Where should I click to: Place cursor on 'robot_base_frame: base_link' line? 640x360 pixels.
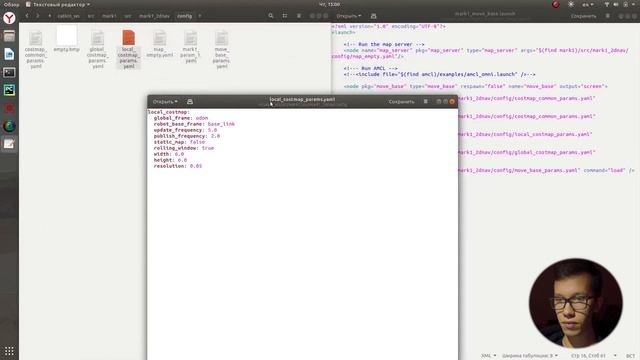(x=194, y=124)
